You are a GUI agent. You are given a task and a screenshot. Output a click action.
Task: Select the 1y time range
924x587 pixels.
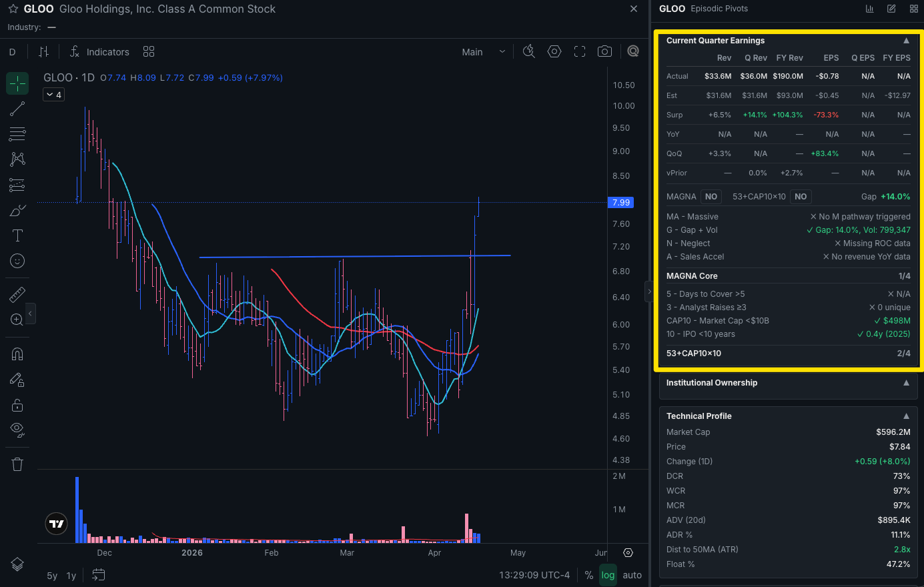coord(71,575)
